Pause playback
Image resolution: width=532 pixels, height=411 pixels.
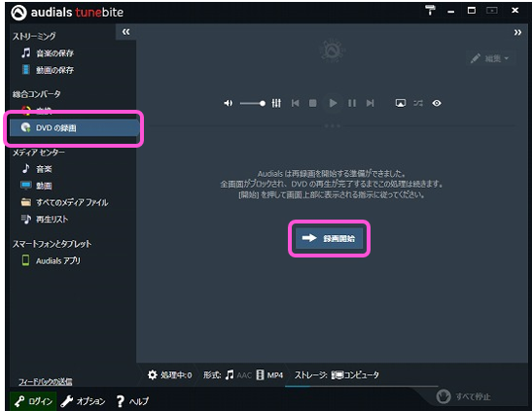point(352,103)
